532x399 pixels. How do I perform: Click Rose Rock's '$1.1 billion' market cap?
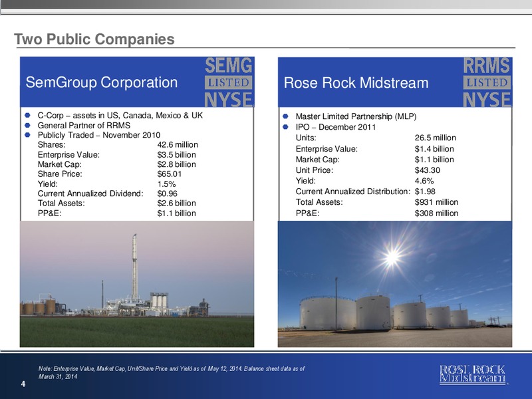(x=434, y=160)
